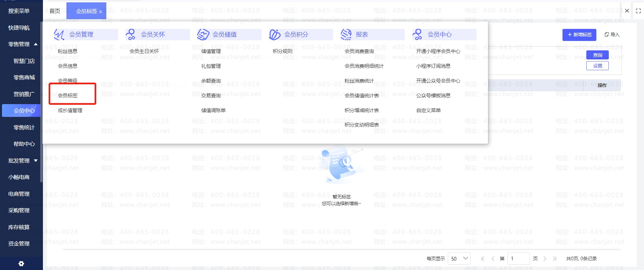This screenshot has height=270, width=644.
Task: Close the 会员标签 tab
Action: (101, 12)
